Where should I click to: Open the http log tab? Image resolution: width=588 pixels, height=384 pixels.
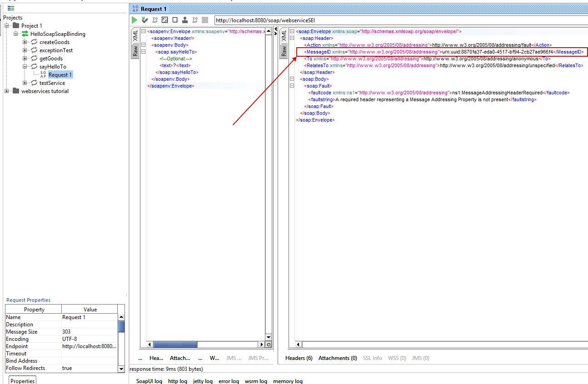point(177,381)
